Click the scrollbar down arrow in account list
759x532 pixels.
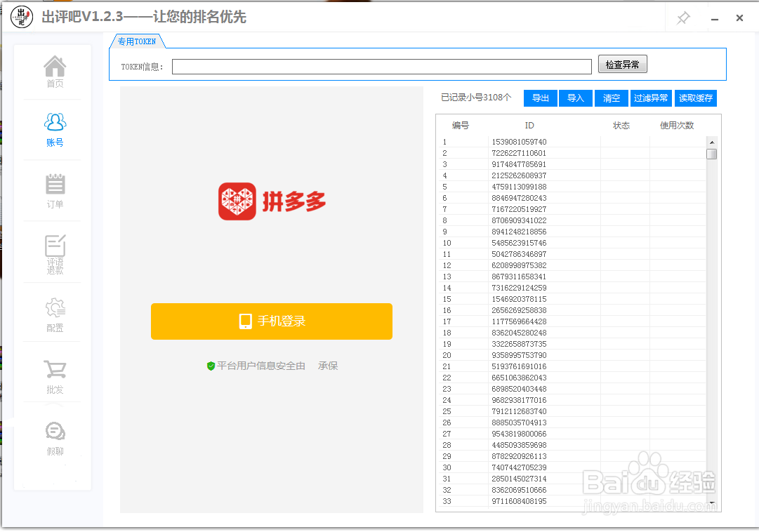711,502
